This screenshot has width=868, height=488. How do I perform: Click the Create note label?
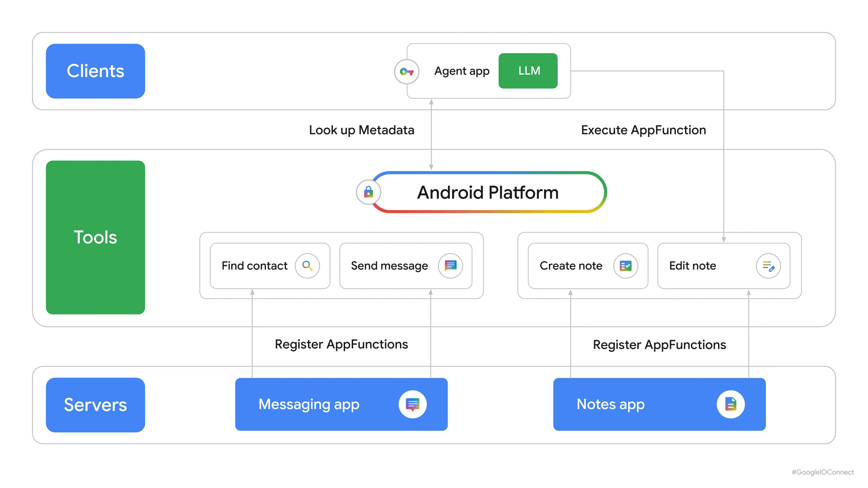coord(571,266)
